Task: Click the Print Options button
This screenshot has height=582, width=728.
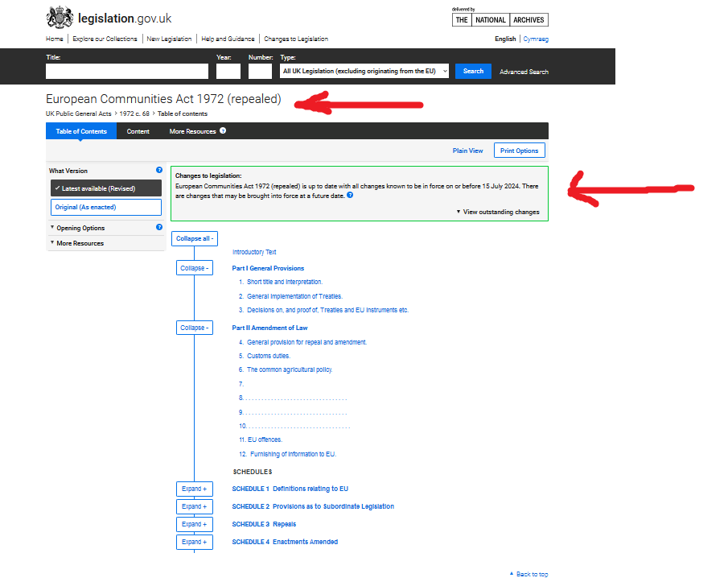Action: point(519,151)
